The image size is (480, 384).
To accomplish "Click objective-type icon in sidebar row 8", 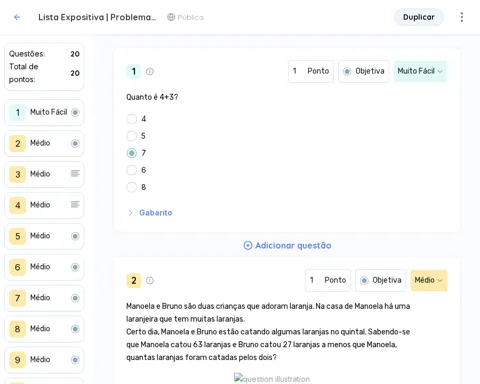I will [x=75, y=329].
